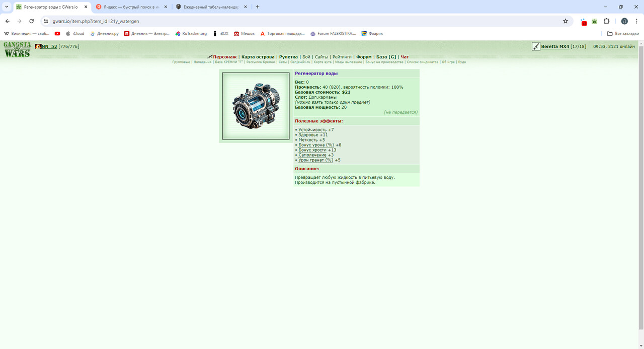
Task: Open the iCloud bookmark
Action: [x=75, y=34]
